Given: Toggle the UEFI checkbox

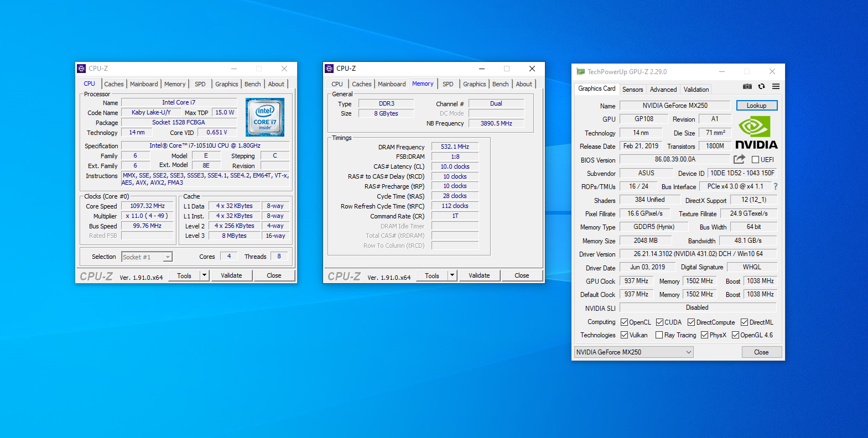Looking at the screenshot, I should pyautogui.click(x=755, y=160).
